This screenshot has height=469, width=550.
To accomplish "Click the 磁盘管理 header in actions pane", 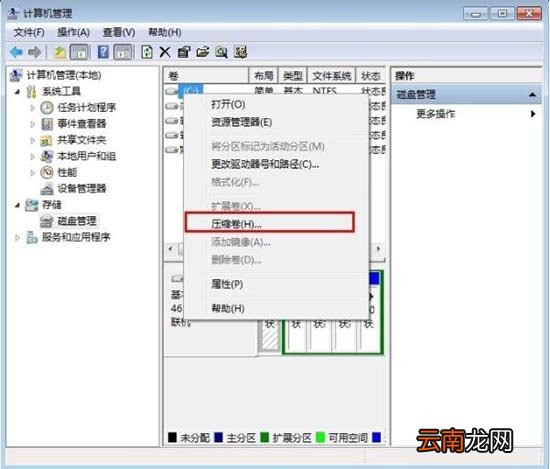I will tap(467, 94).
